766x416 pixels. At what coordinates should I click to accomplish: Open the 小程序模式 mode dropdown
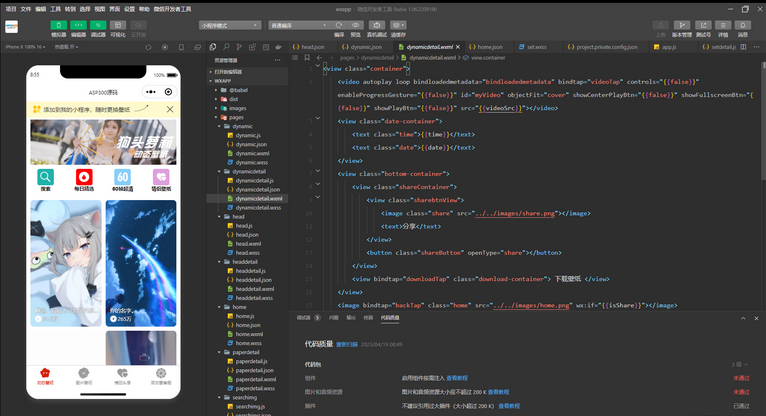click(x=230, y=25)
